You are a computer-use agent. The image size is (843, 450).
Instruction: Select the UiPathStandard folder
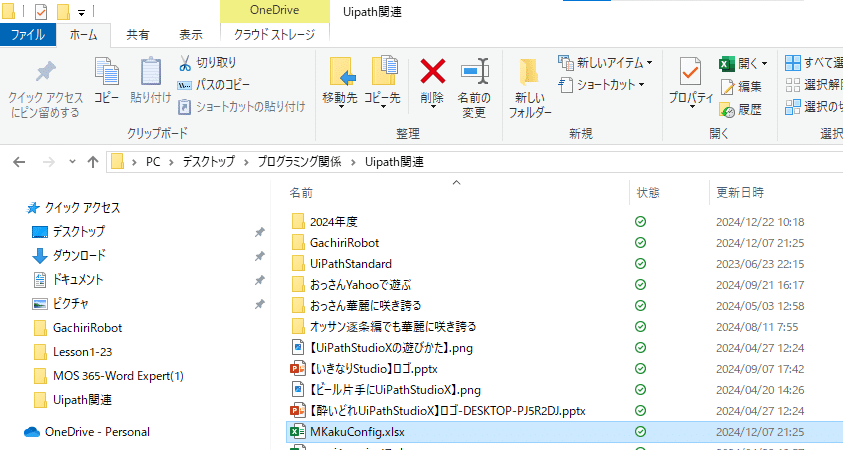[341, 263]
